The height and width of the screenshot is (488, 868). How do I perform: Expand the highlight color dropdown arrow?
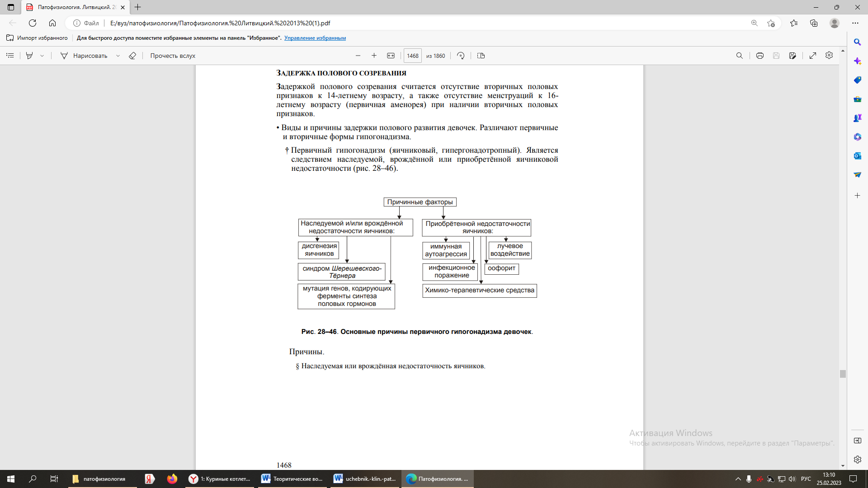coord(42,56)
